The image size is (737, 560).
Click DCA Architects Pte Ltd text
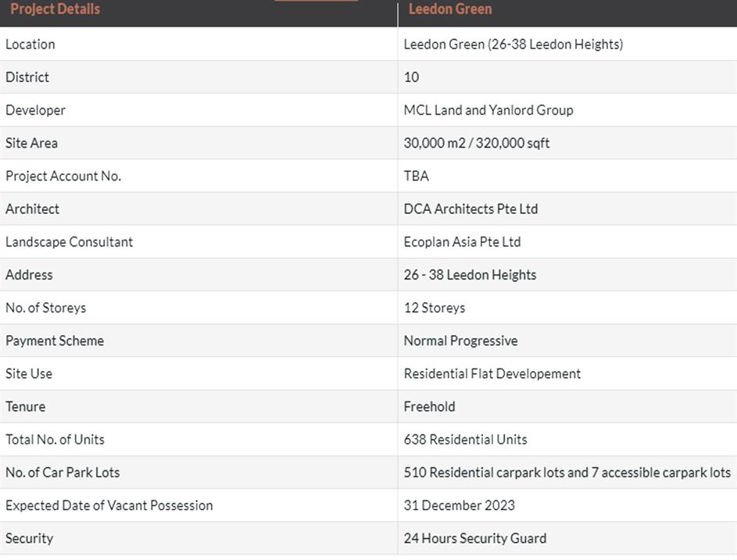470,209
